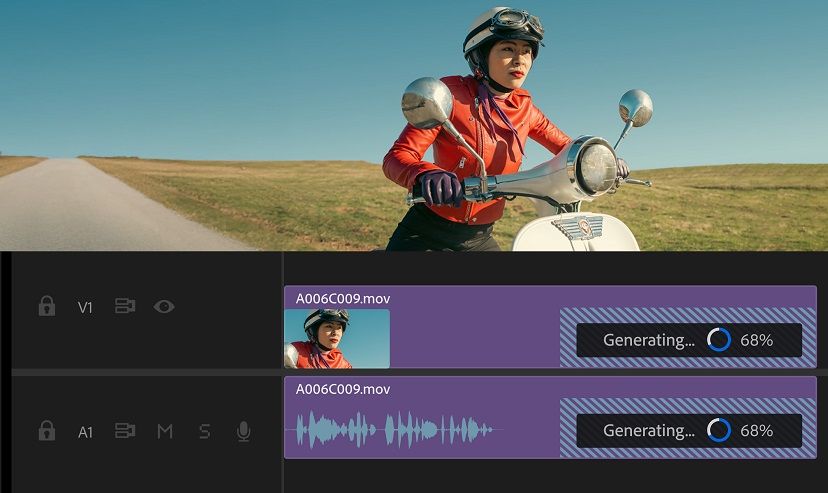The width and height of the screenshot is (828, 493).
Task: Toggle sync lock on A1 track
Action: pos(124,431)
